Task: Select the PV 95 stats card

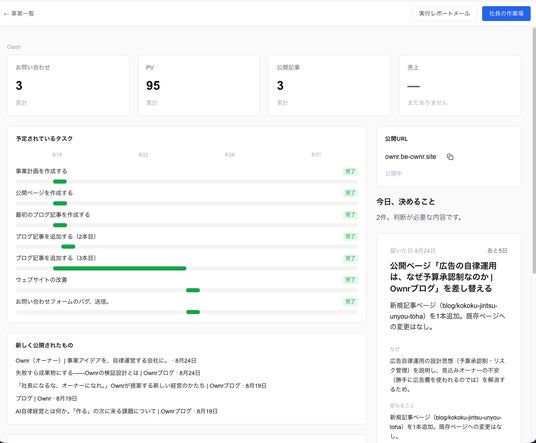Action: [199, 85]
